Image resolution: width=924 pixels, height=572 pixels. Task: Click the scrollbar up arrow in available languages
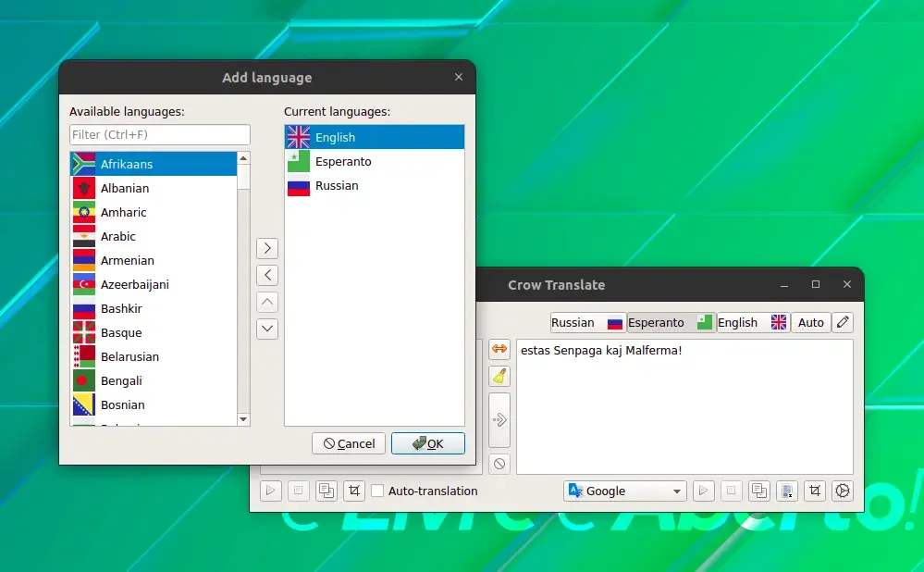point(243,158)
